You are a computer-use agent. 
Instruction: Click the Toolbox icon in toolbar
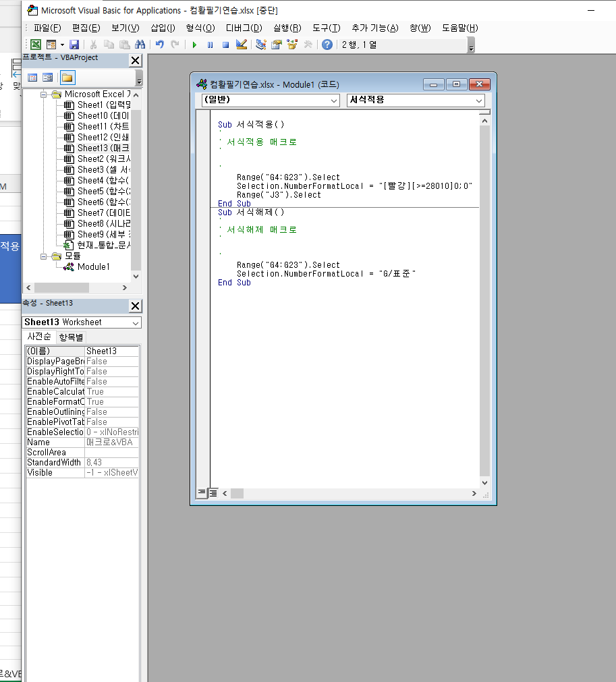point(308,45)
